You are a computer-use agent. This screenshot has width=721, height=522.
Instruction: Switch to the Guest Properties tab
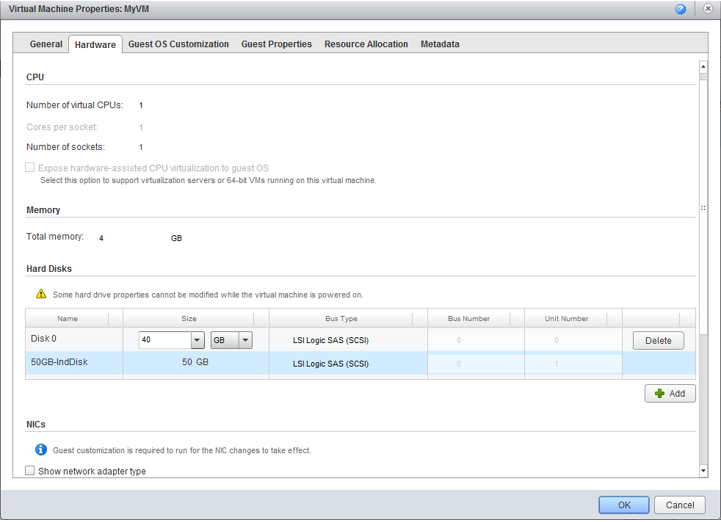pyautogui.click(x=276, y=44)
